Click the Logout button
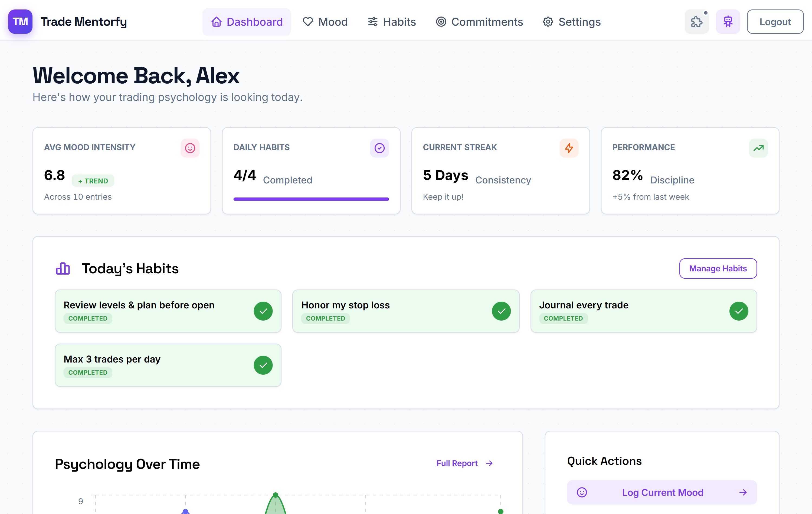Image resolution: width=812 pixels, height=514 pixels. tap(775, 22)
